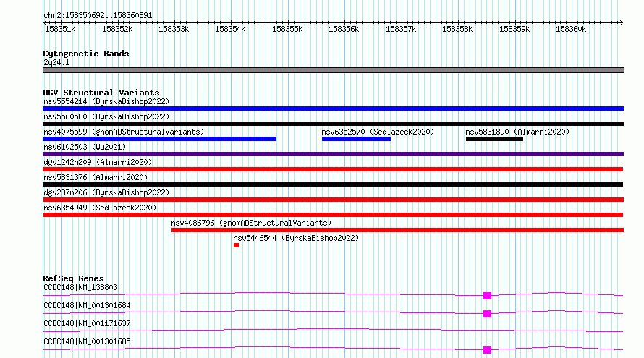Screen dimensions: 644x358
Task: Open CCDC148|NM_001301684 transcript label
Action: pos(87,305)
